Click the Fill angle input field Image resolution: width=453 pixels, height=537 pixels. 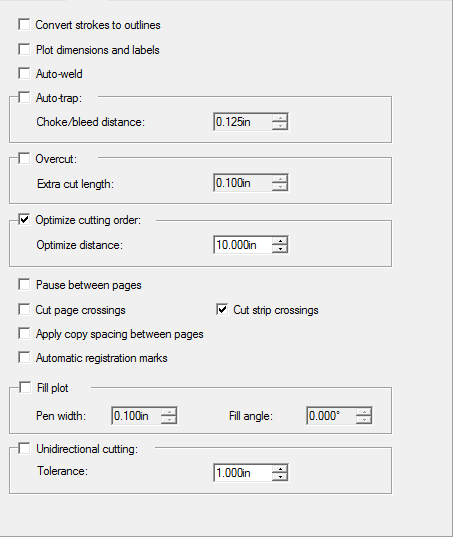click(331, 416)
